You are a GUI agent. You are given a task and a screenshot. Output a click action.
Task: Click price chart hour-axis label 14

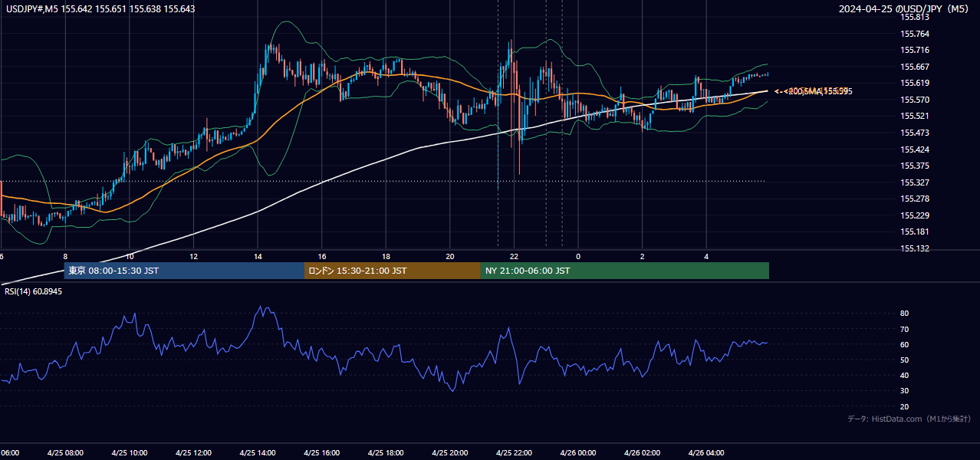pos(258,256)
